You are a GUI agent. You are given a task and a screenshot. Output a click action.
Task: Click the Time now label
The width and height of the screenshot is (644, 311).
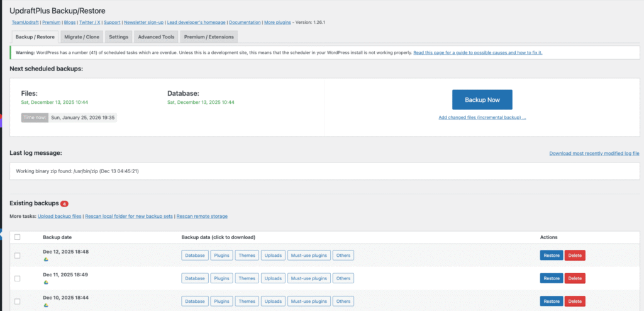[x=35, y=118]
